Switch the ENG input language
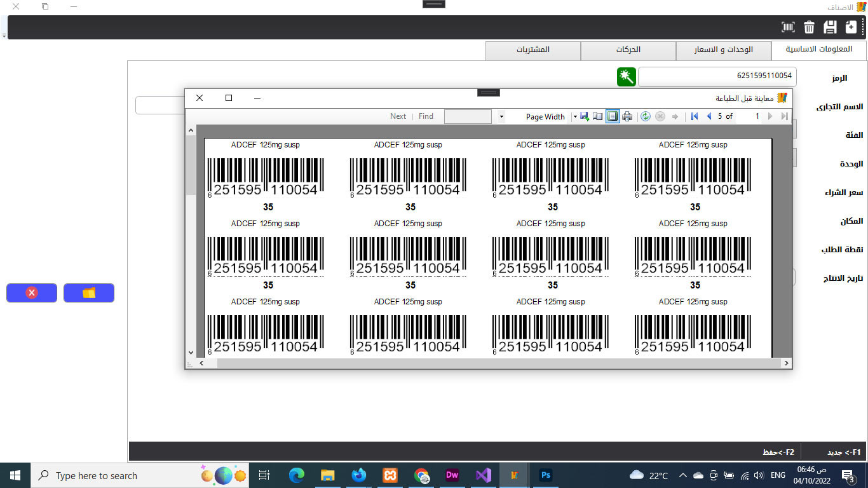The image size is (868, 488). [778, 475]
